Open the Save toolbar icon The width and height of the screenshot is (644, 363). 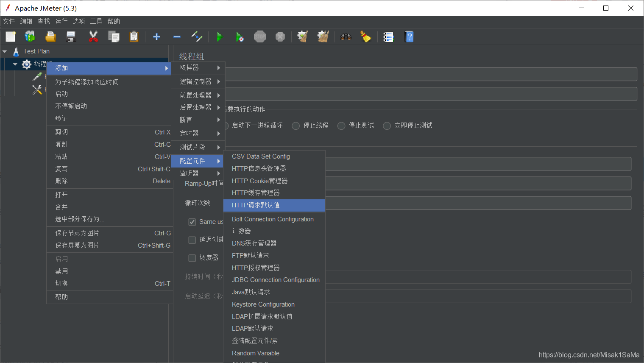[71, 36]
